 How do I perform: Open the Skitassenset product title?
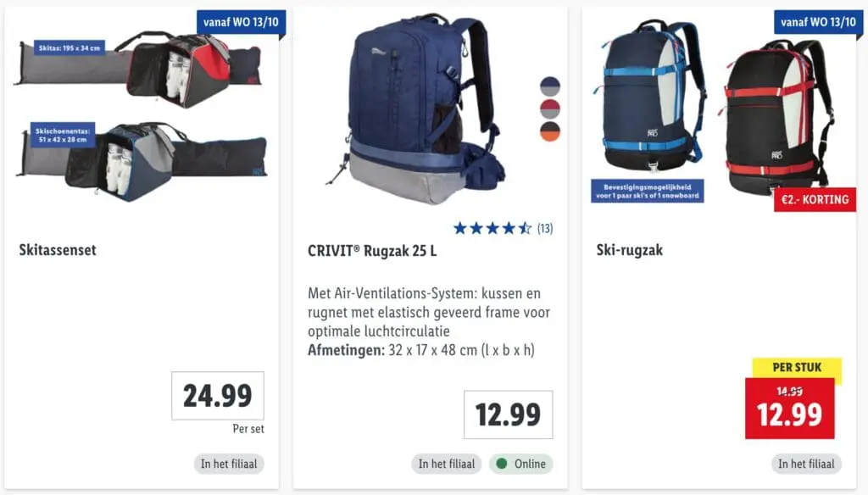[x=58, y=250]
